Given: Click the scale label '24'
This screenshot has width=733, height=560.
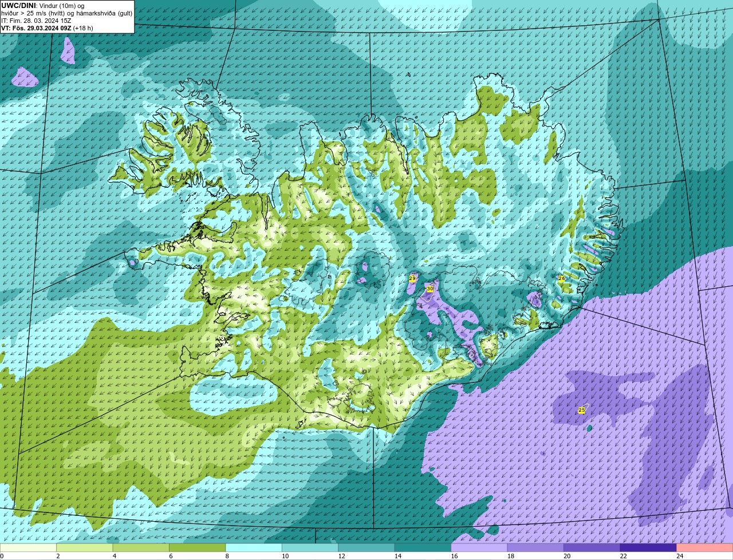Looking at the screenshot, I should [x=680, y=556].
